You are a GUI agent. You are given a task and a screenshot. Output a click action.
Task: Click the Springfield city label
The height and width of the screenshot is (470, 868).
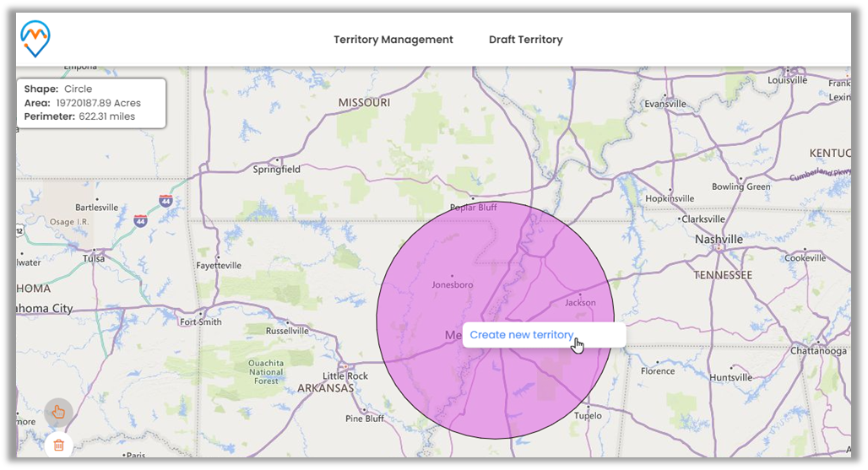pyautogui.click(x=276, y=170)
